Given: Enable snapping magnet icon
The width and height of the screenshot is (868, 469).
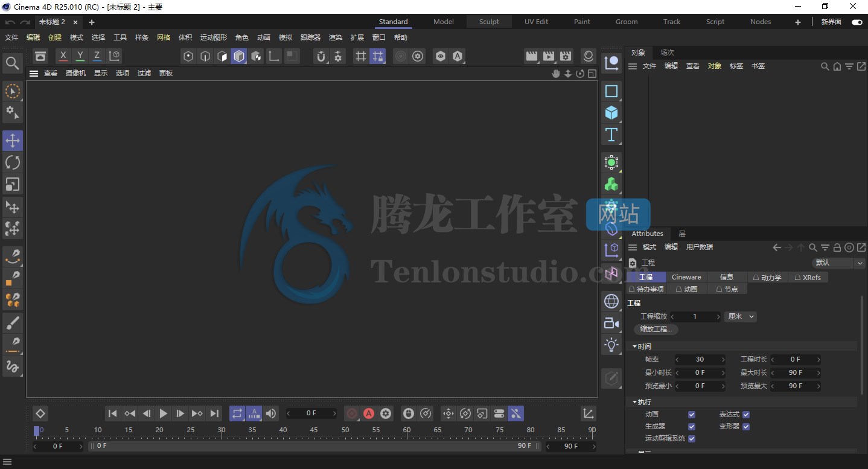Looking at the screenshot, I should 321,56.
